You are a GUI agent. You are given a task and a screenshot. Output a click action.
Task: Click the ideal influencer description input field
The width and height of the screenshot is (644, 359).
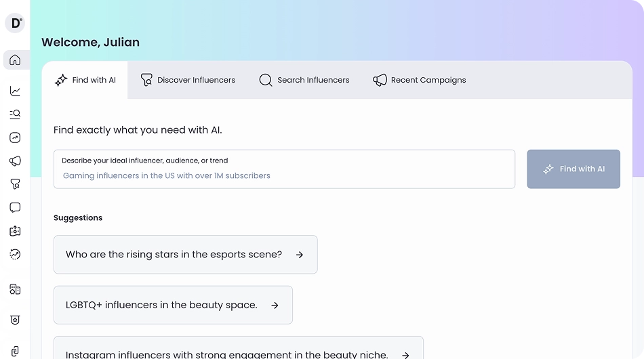[x=284, y=175]
